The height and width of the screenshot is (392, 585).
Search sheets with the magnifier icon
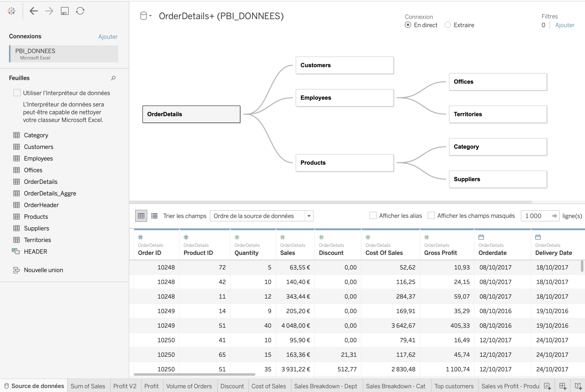113,78
